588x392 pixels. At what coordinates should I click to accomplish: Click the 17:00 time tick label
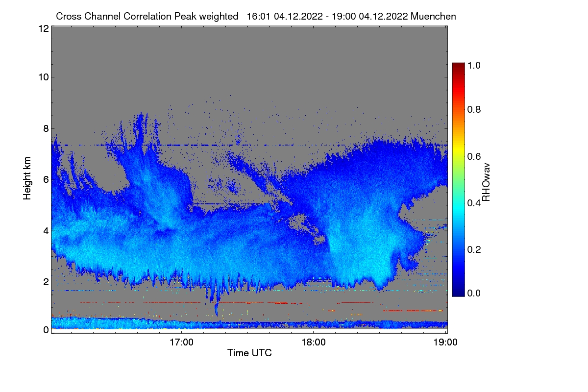[181, 342]
